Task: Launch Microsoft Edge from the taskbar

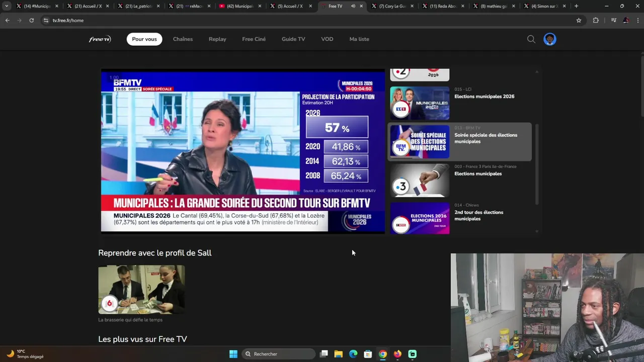Action: click(353, 354)
